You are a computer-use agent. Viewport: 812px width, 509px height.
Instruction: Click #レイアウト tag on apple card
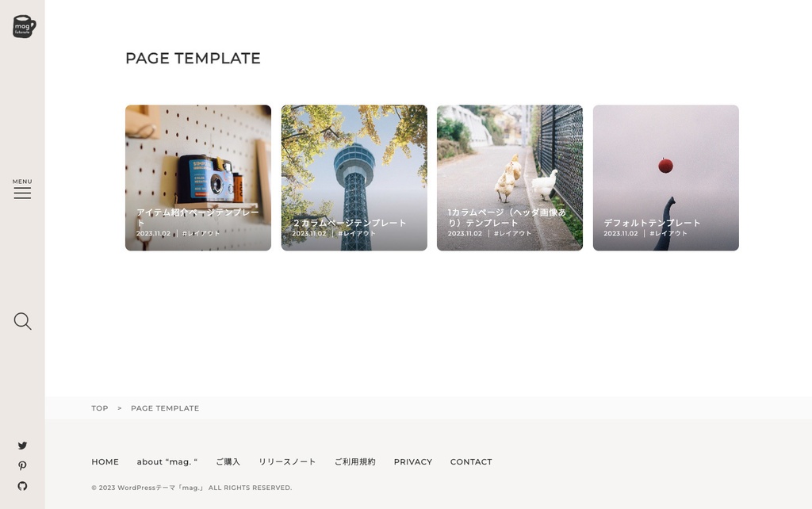click(x=668, y=234)
